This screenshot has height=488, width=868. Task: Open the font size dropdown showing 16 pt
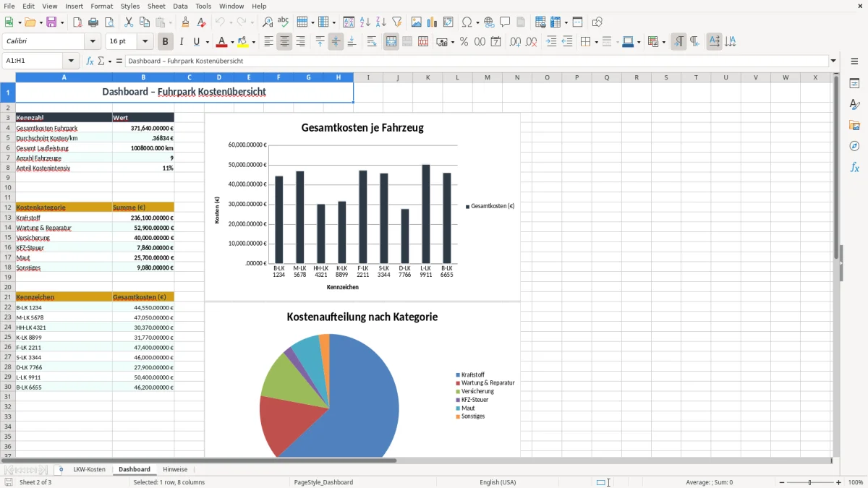pyautogui.click(x=145, y=42)
